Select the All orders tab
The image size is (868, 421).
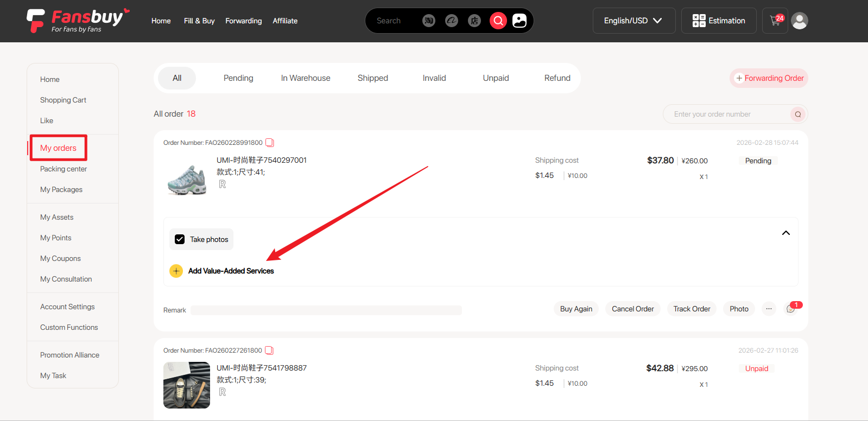click(177, 78)
